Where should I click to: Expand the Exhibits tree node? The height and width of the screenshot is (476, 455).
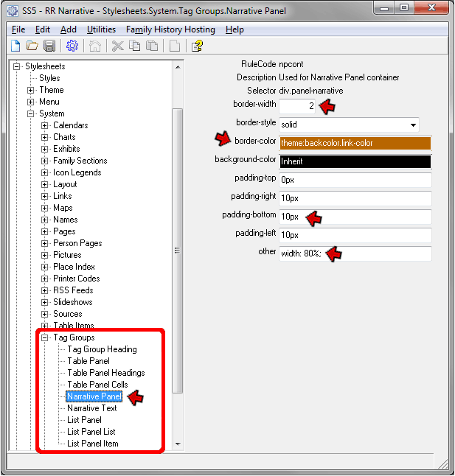coord(45,149)
